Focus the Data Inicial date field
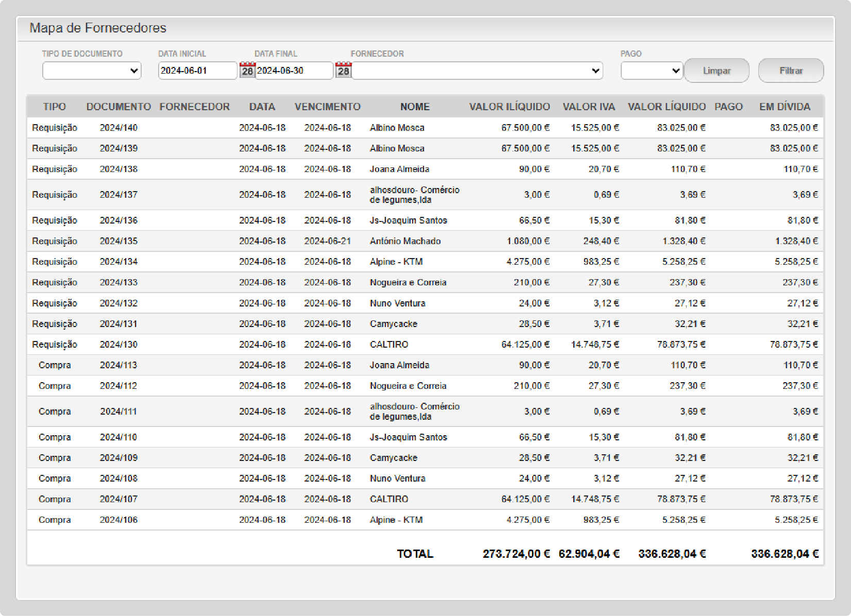851x616 pixels. pyautogui.click(x=197, y=71)
